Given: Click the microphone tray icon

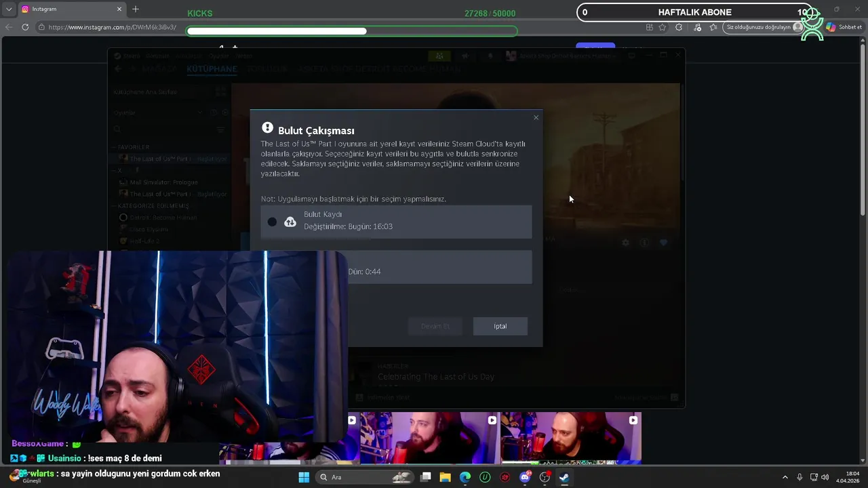Looking at the screenshot, I should (800, 477).
